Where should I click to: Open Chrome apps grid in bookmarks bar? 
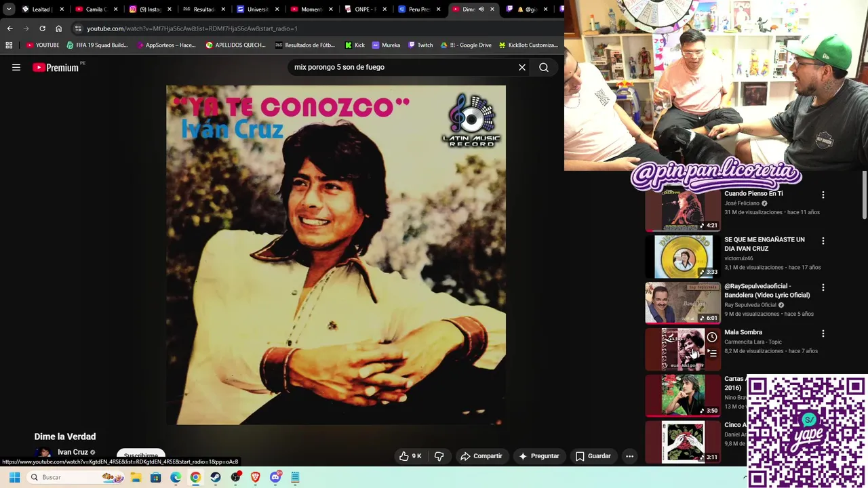pos(9,45)
